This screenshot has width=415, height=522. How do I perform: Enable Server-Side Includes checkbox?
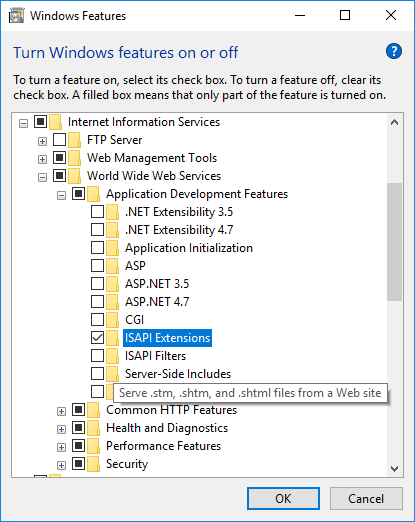(97, 374)
